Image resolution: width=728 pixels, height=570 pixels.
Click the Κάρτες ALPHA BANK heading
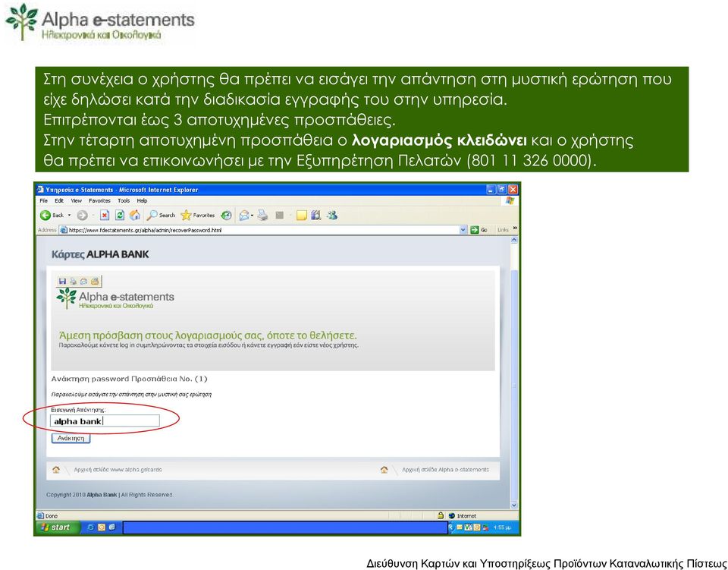pyautogui.click(x=100, y=254)
